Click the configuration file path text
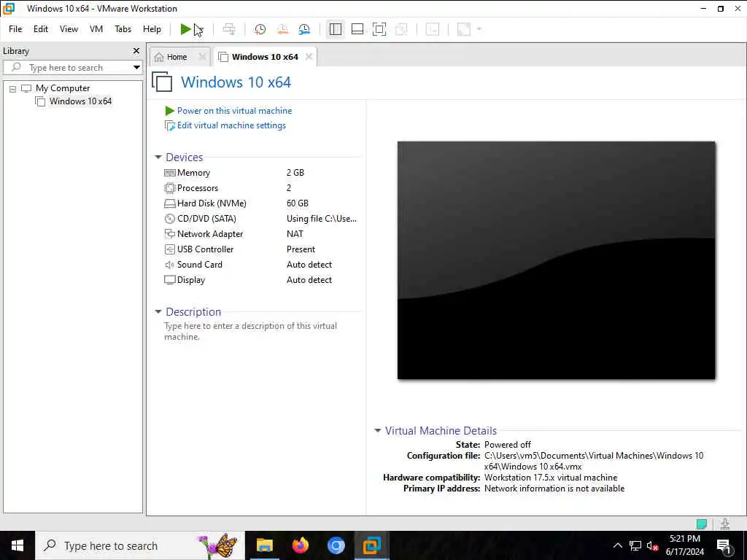This screenshot has width=747, height=560. [x=594, y=461]
